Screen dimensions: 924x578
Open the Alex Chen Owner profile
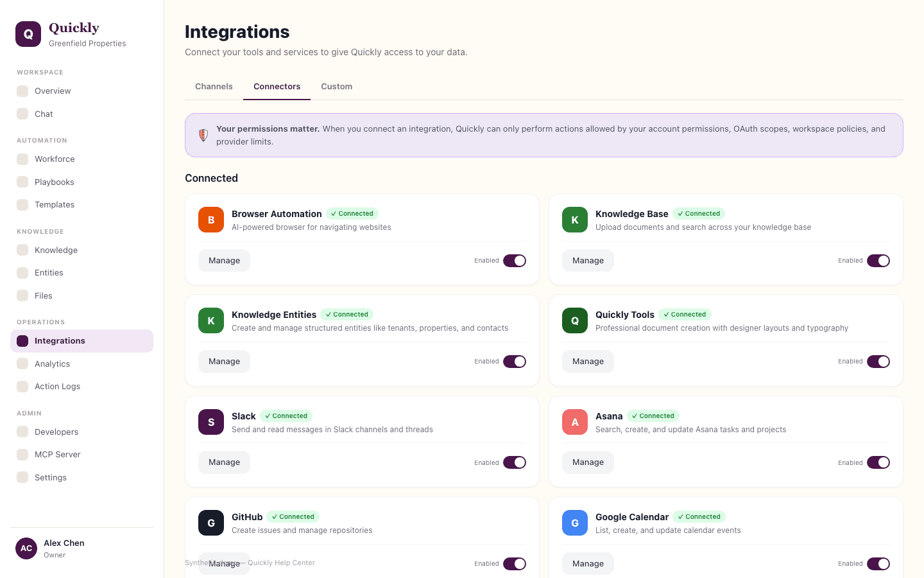coord(81,548)
